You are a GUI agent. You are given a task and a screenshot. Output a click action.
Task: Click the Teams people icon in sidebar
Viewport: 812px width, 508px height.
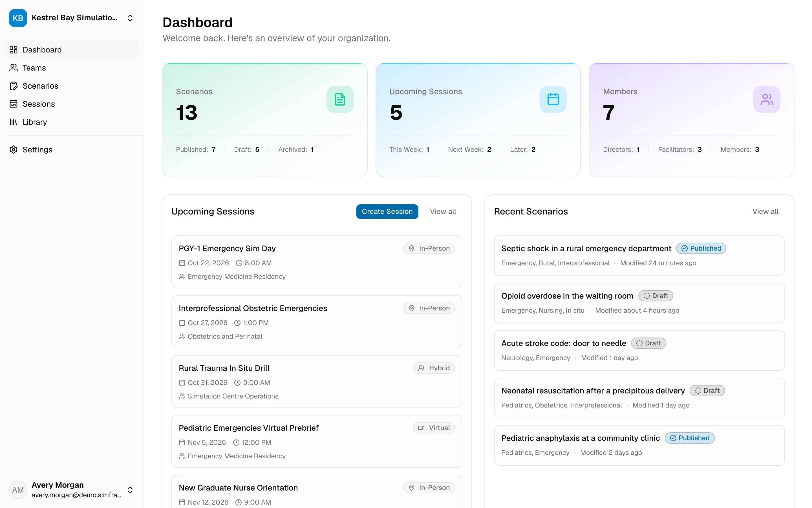[x=14, y=68]
